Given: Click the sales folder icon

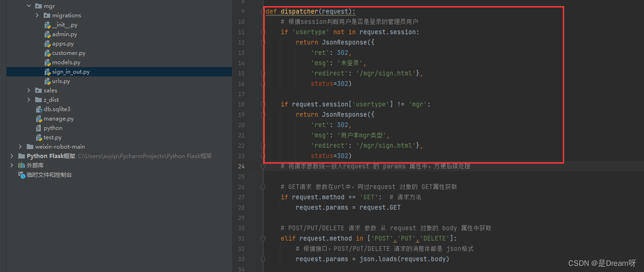Looking at the screenshot, I should coord(38,91).
